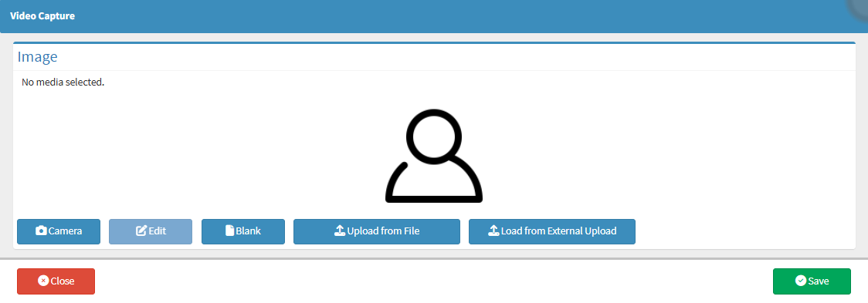
Task: Select the greyed-out Edit button
Action: (151, 231)
